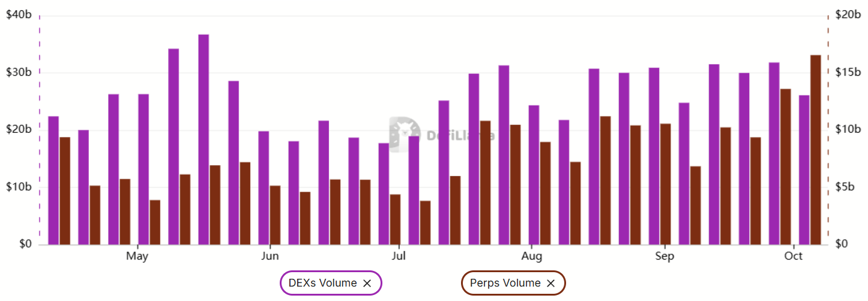Select the Aug x-axis label
The image size is (868, 301).
[531, 257]
